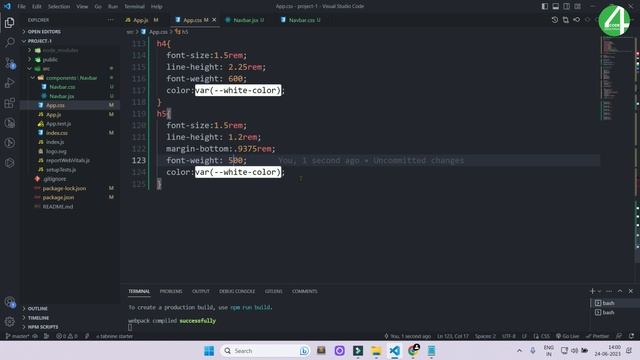This screenshot has height=360, width=640.
Task: Switch to the Navbar.jsx editor tab
Action: pyautogui.click(x=245, y=20)
